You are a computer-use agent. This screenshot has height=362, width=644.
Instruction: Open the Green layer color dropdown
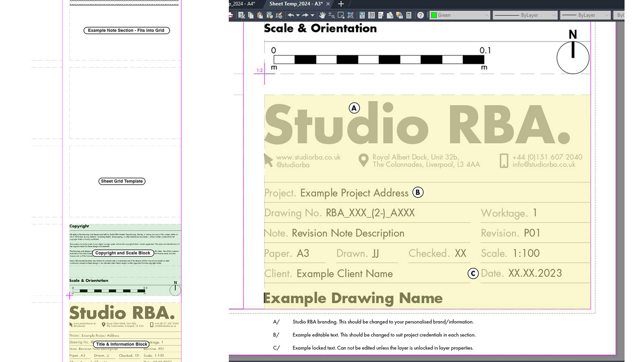coord(487,15)
